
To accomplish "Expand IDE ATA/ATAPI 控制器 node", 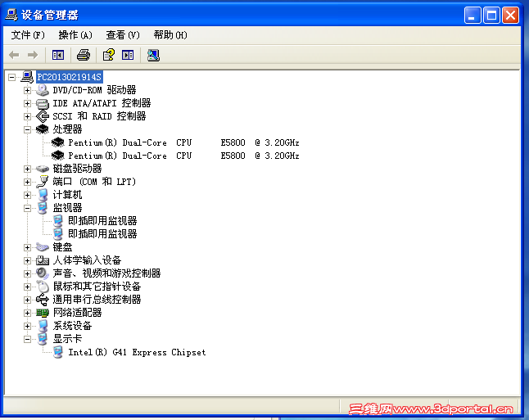I will pos(27,103).
